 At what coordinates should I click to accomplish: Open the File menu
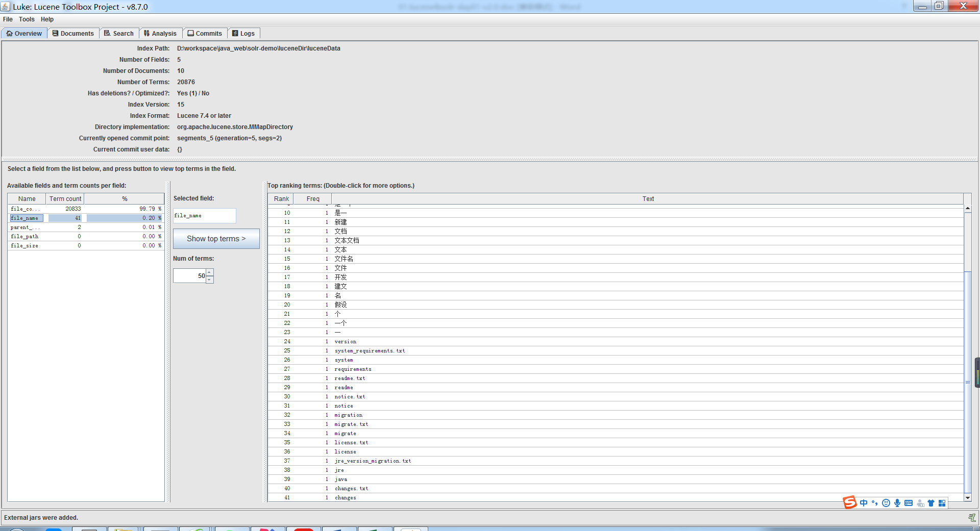tap(8, 19)
